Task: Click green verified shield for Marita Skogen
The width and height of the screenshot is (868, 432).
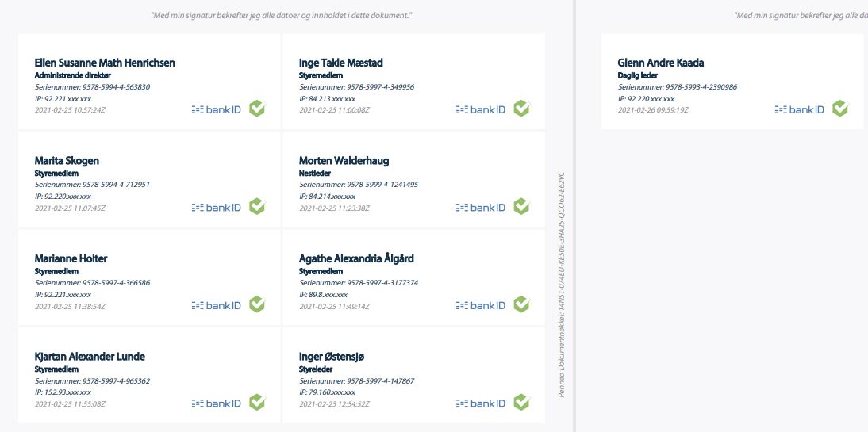Action: [257, 206]
